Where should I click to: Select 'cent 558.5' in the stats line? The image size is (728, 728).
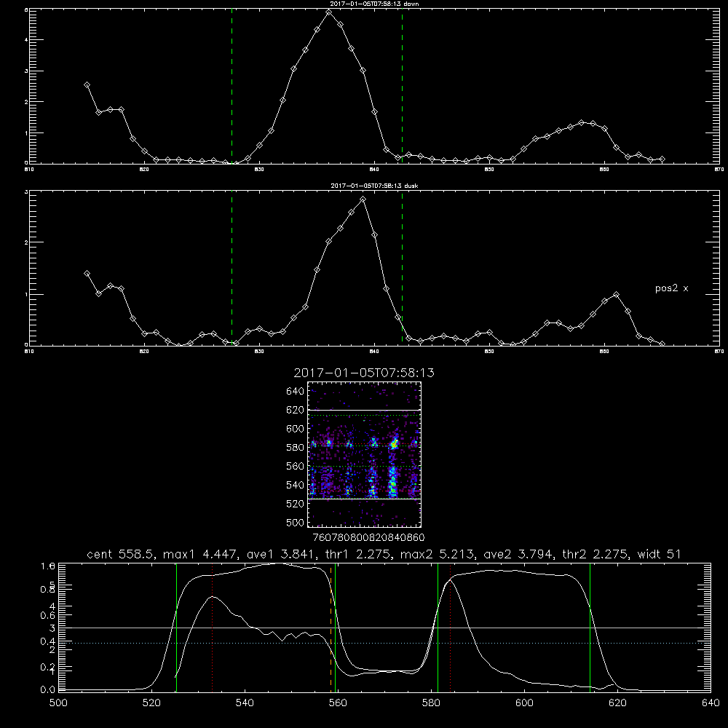pyautogui.click(x=120, y=554)
